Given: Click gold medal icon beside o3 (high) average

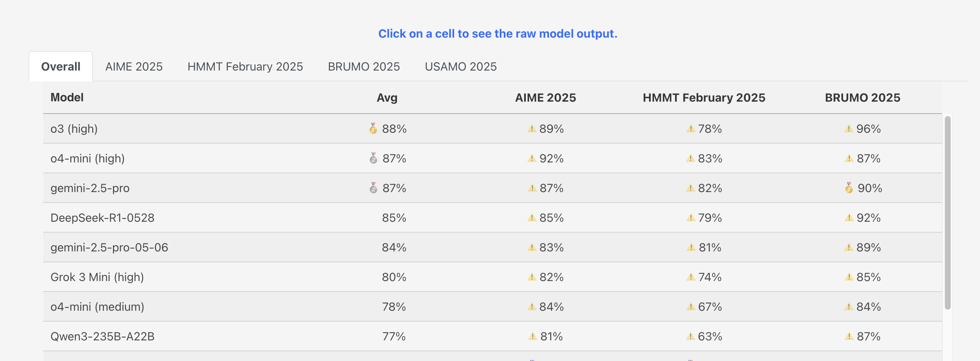Looking at the screenshot, I should 373,129.
